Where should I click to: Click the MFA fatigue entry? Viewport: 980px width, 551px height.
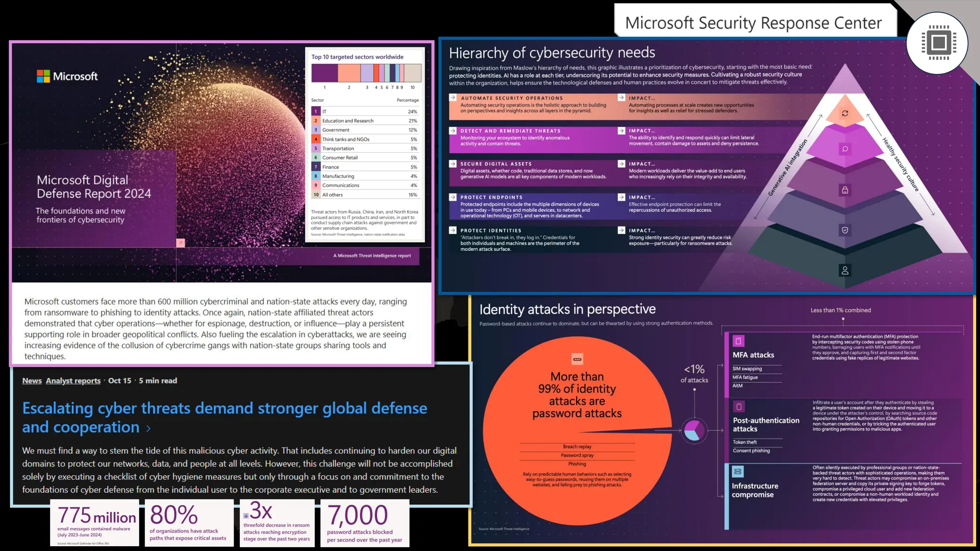(x=745, y=377)
